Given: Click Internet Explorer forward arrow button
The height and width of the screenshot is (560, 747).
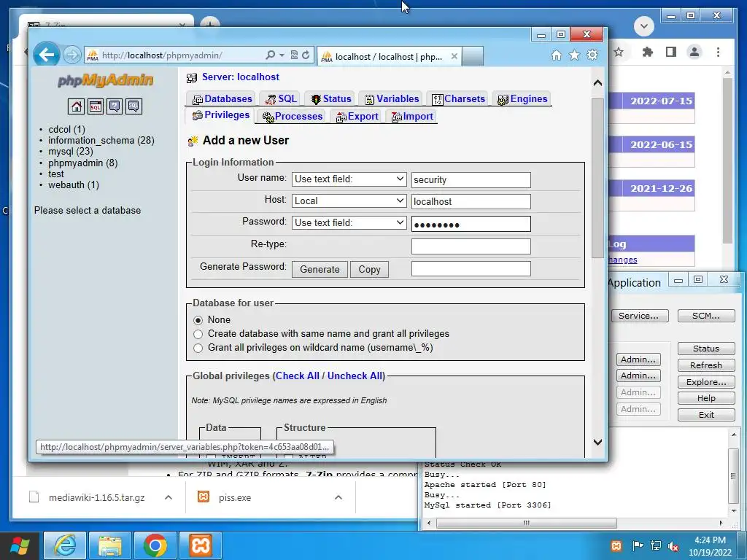Looking at the screenshot, I should 72,55.
